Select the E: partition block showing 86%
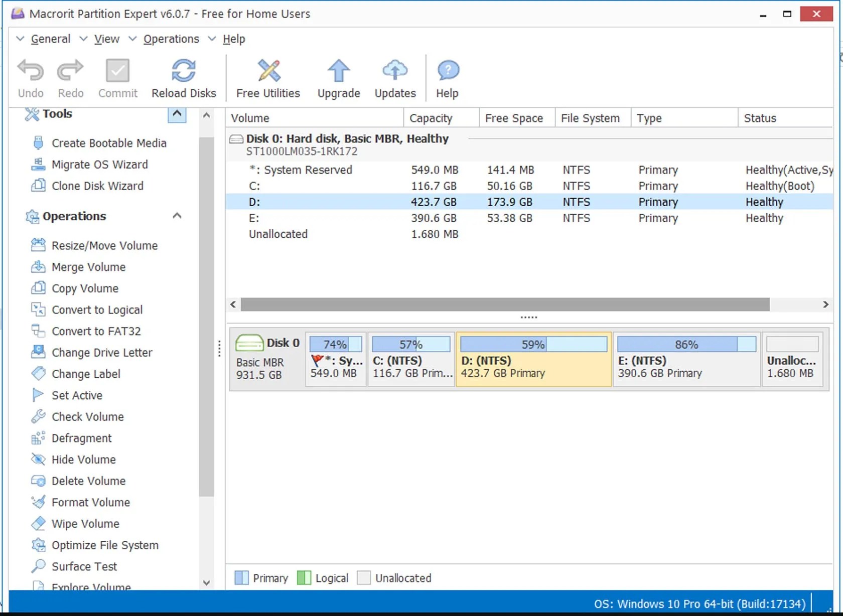 click(x=686, y=359)
